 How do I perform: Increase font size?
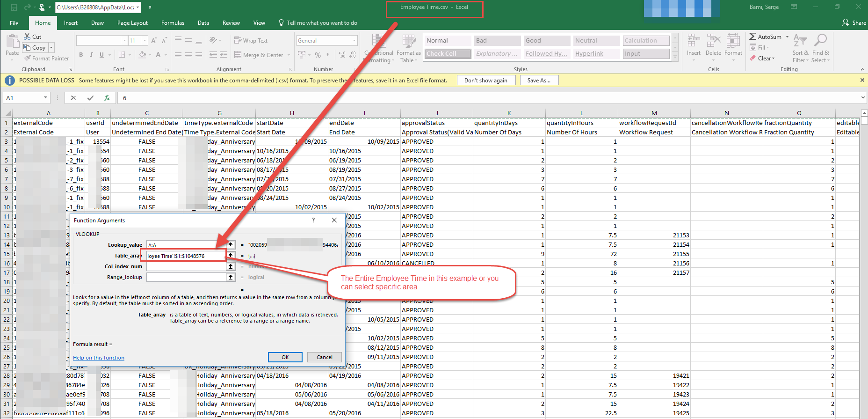[153, 41]
